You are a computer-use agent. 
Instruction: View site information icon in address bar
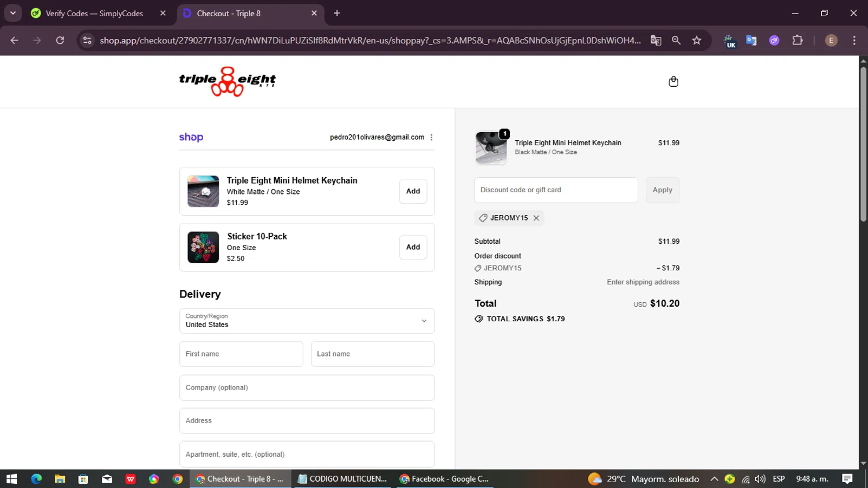(87, 41)
